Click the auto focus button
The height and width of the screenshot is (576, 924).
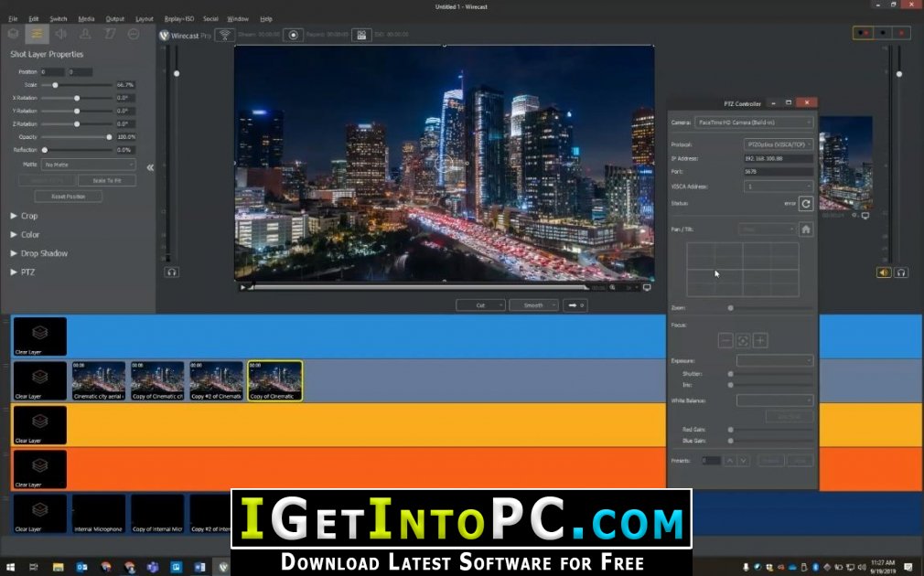point(743,340)
